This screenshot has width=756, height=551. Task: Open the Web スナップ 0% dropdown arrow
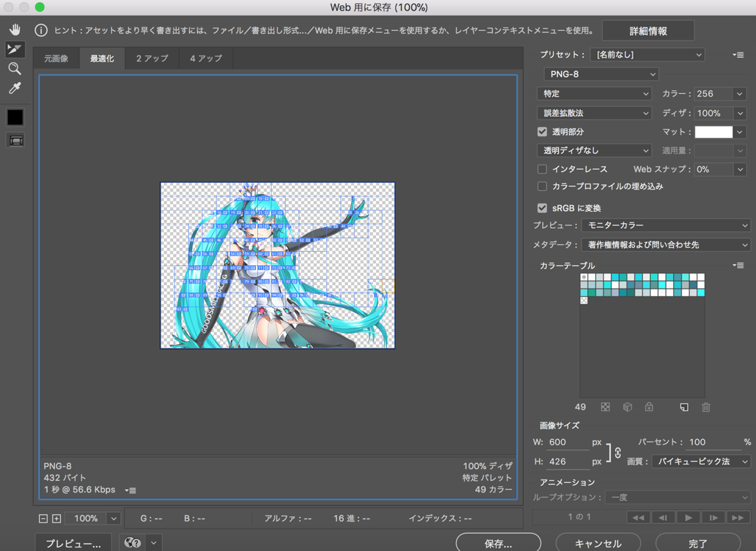[740, 169]
